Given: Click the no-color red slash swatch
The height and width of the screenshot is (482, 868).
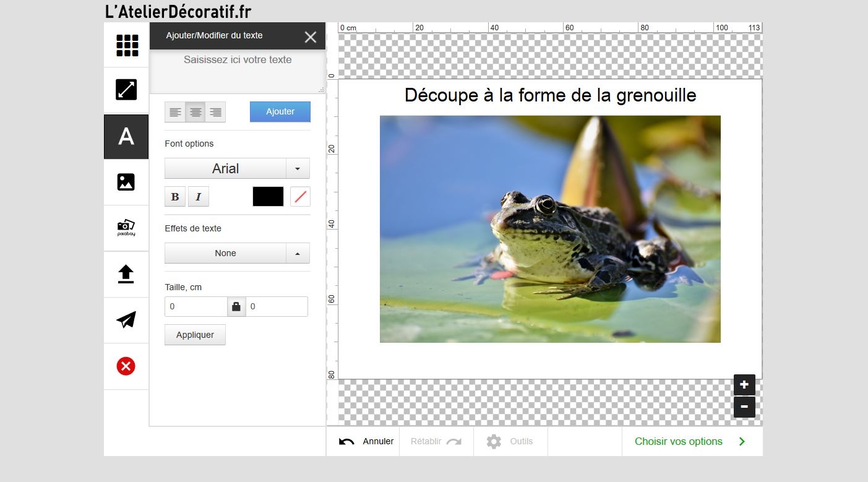Looking at the screenshot, I should coord(300,197).
